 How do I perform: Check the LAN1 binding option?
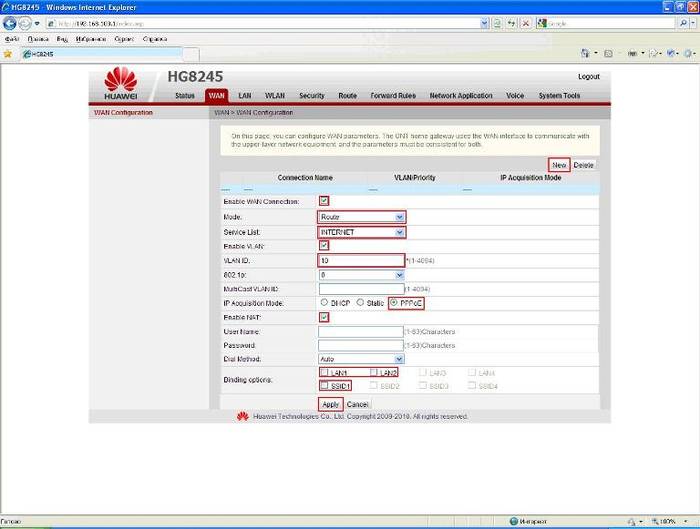323,372
